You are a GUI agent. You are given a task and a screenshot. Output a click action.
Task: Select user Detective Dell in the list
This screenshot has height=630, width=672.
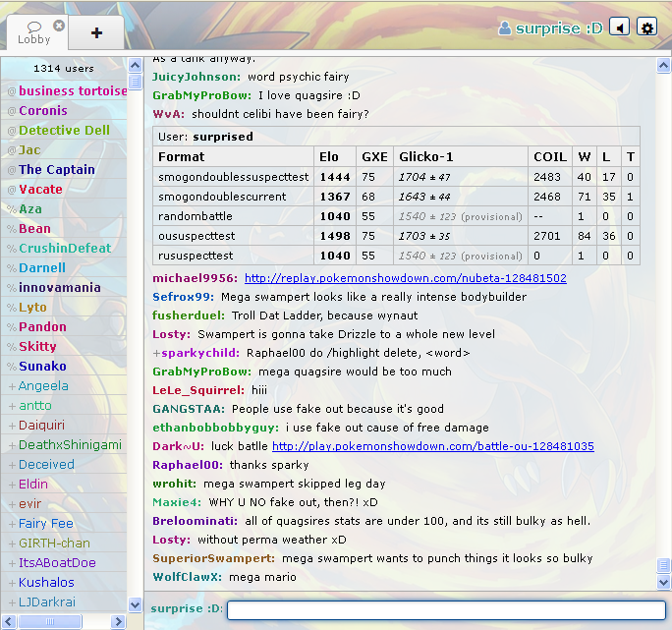click(x=64, y=131)
